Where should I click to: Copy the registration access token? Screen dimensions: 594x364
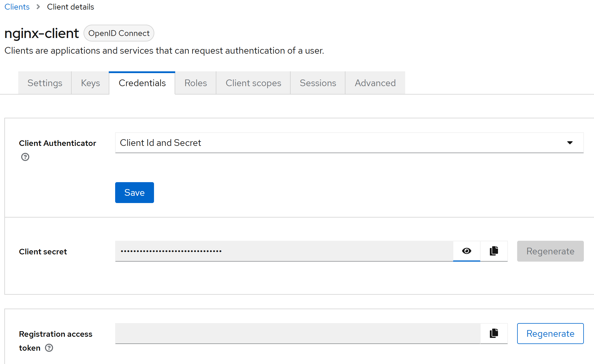coord(494,333)
